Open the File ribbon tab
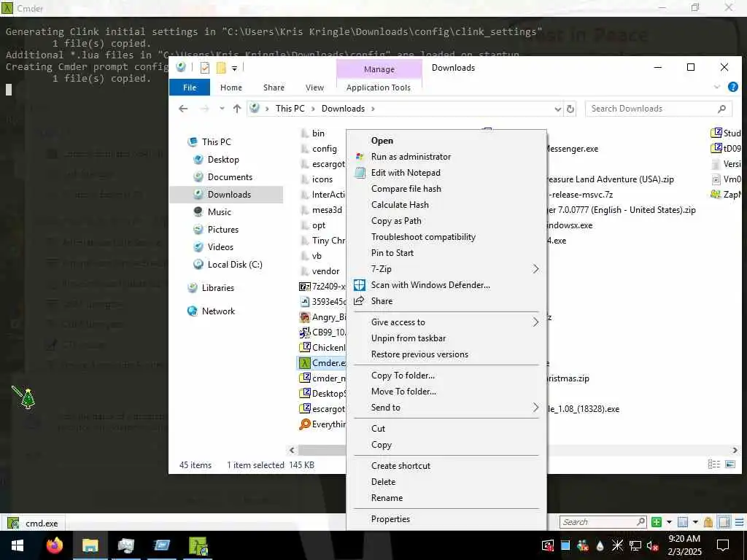Image resolution: width=747 pixels, height=560 pixels. point(190,87)
